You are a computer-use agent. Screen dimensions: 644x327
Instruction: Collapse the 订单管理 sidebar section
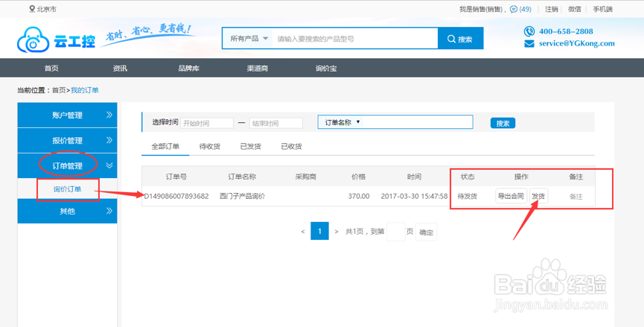click(67, 165)
